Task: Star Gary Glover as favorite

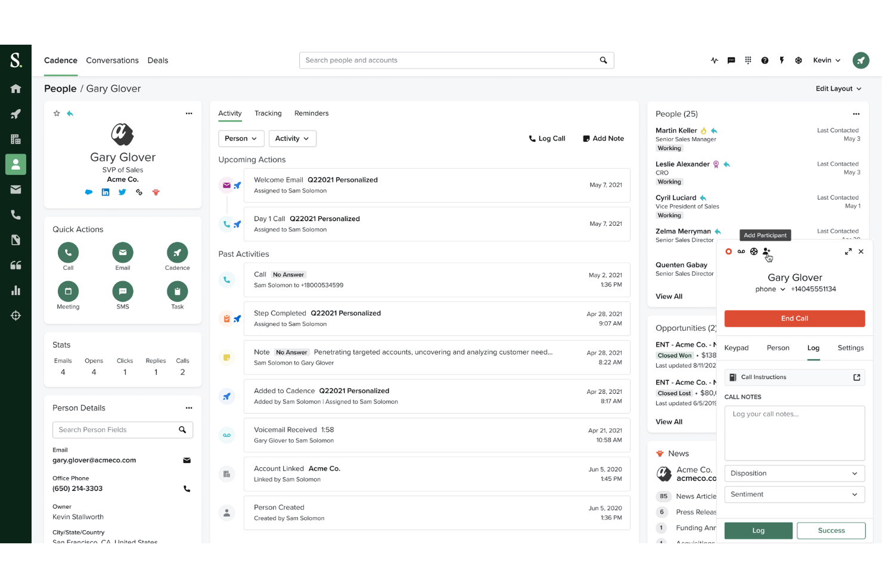Action: coord(57,113)
